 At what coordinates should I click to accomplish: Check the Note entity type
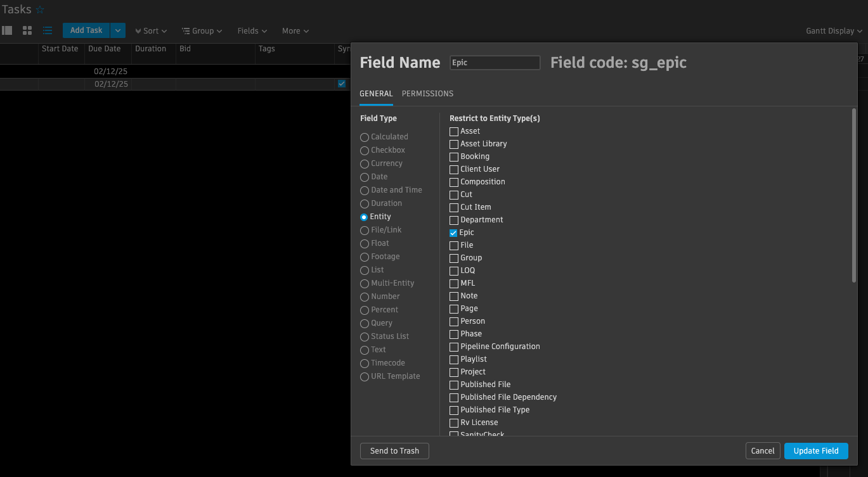(x=454, y=296)
